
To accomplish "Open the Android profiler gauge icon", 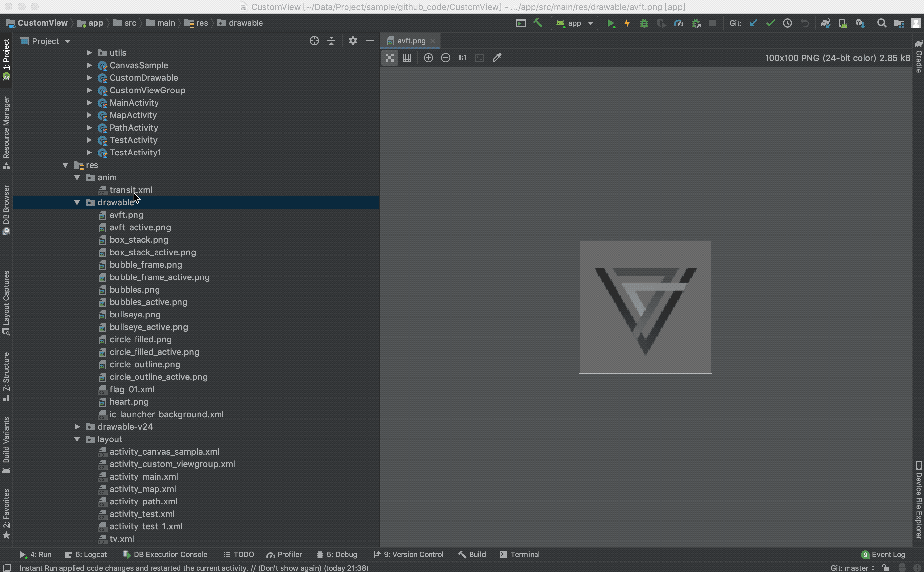I will click(679, 23).
